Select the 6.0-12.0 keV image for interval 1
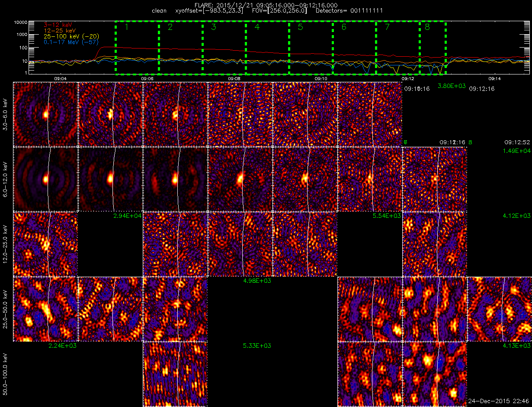This screenshot has height=407, width=532. tap(45, 179)
